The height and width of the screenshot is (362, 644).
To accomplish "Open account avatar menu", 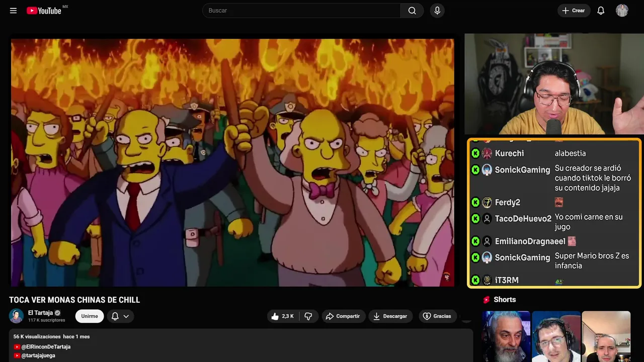I will tap(622, 11).
